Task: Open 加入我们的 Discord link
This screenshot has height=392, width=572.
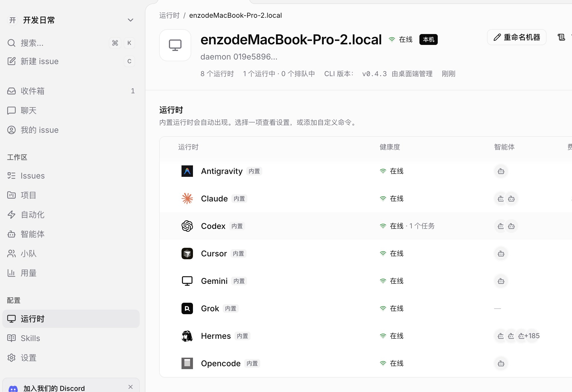Action: (54, 388)
